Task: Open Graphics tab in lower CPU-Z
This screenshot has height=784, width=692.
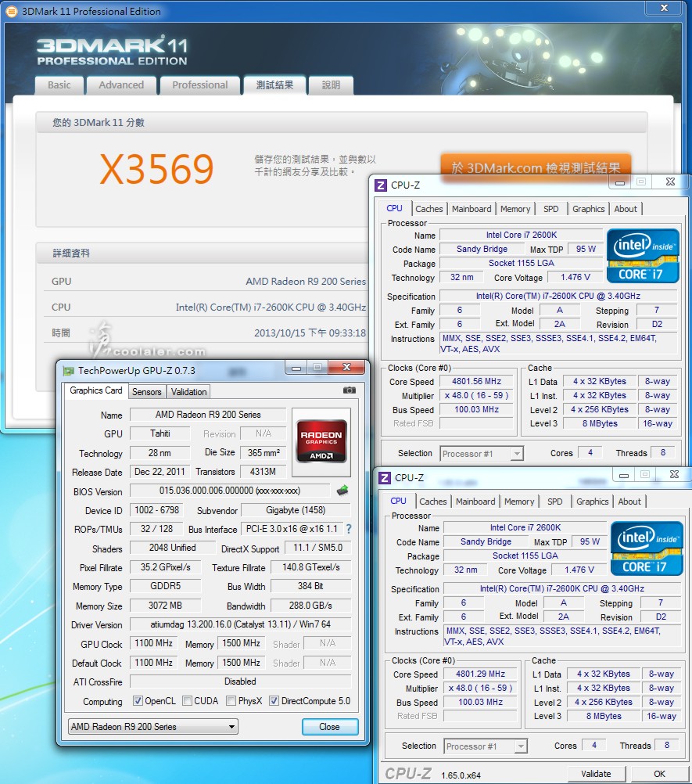Action: click(x=592, y=502)
